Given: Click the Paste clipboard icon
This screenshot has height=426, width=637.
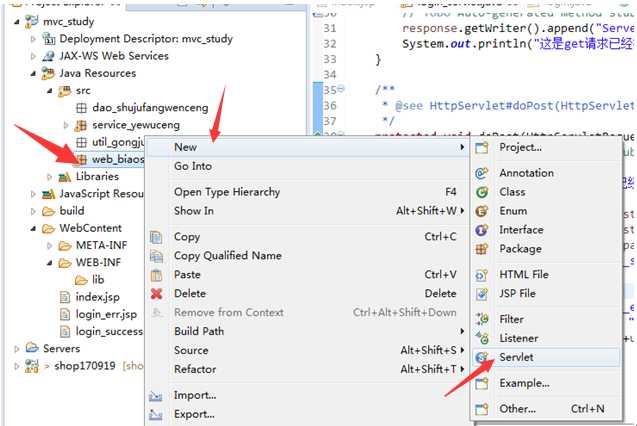Looking at the screenshot, I should tap(156, 275).
